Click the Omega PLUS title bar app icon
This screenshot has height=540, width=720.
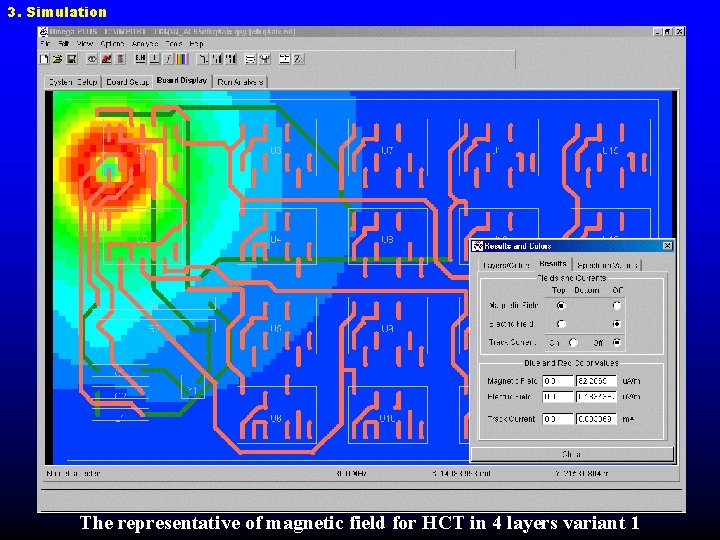pos(44,32)
